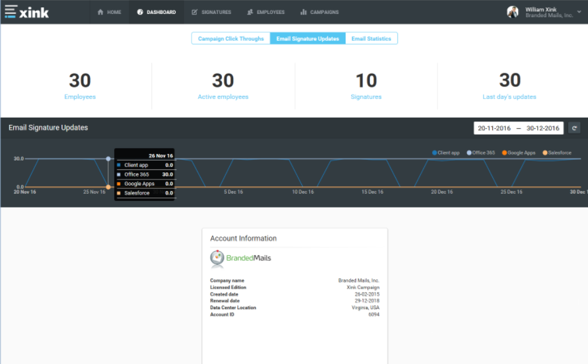Click the 15 Dec 16 axis label
Image resolution: width=588 pixels, height=364 pixels.
click(x=373, y=192)
